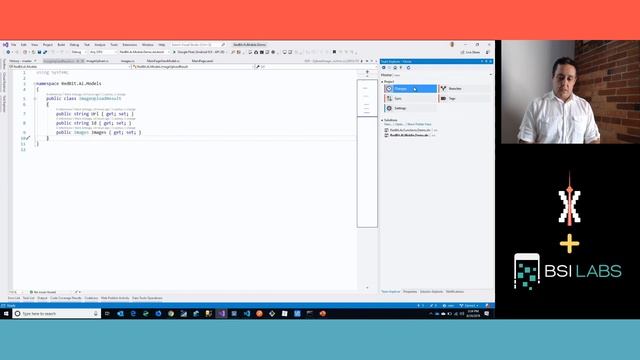Open the View menu
Viewport: 640px width, 360px height.
[35, 44]
